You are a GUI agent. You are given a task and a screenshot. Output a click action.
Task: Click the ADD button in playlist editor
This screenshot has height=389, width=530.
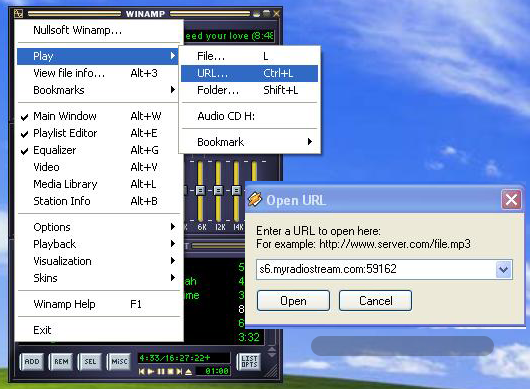click(x=32, y=362)
